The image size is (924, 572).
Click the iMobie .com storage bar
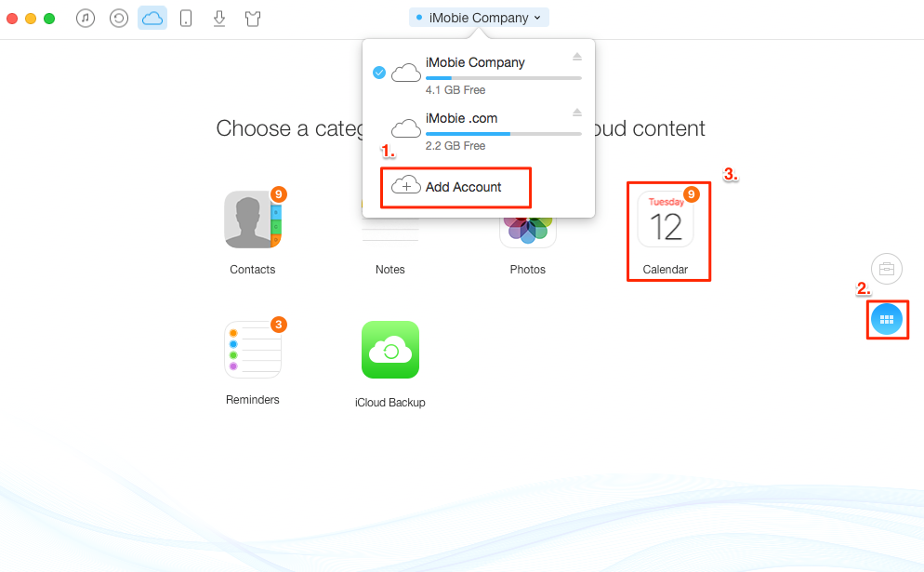503,134
